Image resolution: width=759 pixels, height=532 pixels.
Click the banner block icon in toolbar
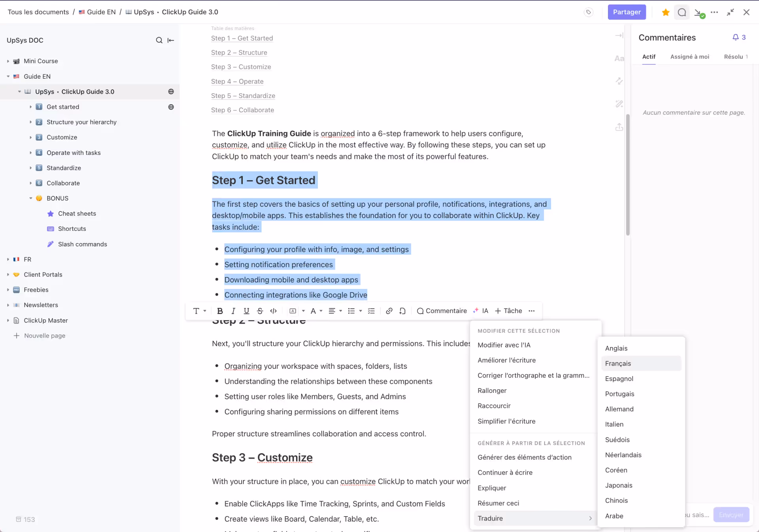(293, 311)
